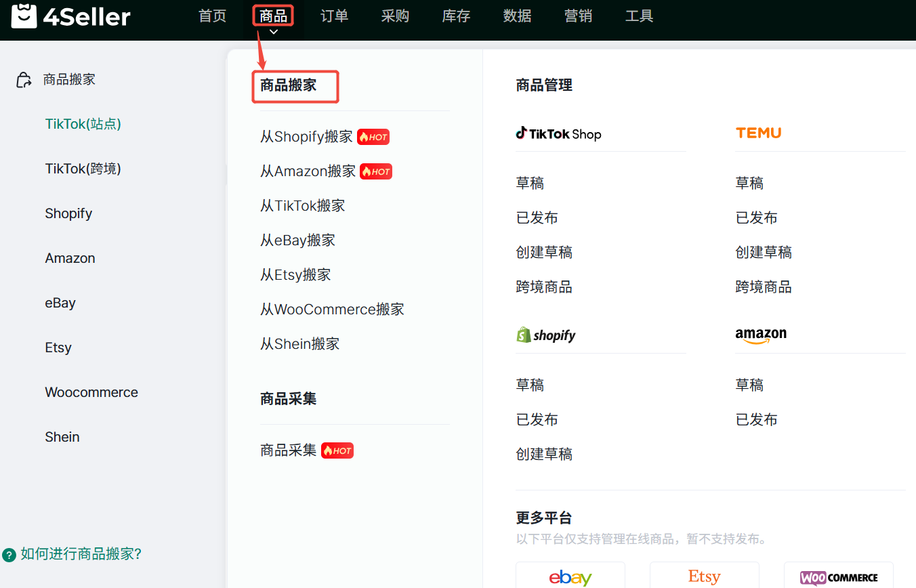This screenshot has height=588, width=916.
Task: Open the 采购 top menu
Action: tap(395, 16)
